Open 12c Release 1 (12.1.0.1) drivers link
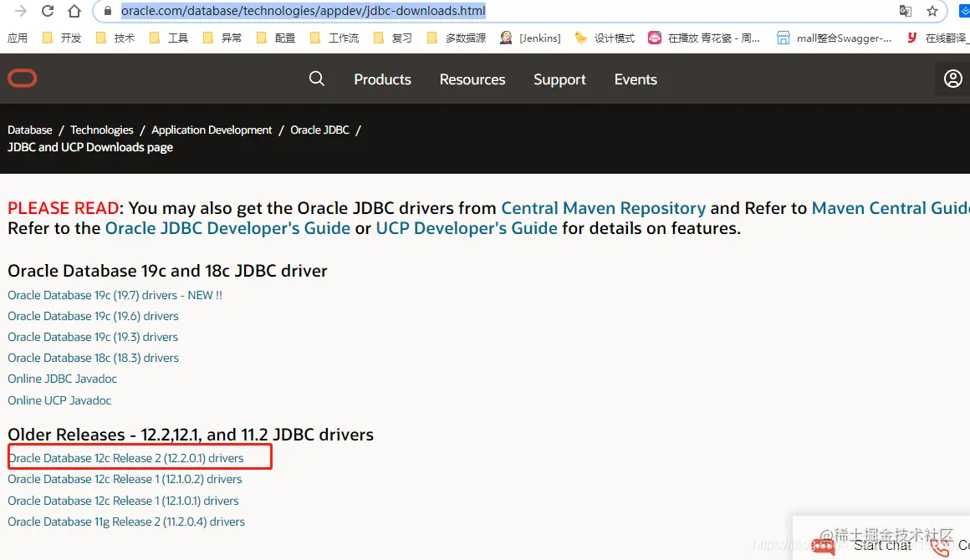Screen dimensions: 970x560 point(123,501)
